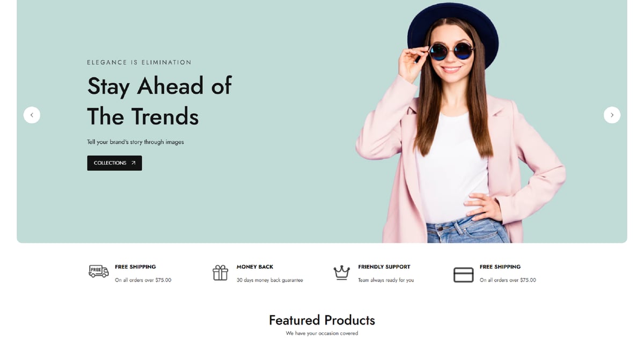The width and height of the screenshot is (644, 338).
Task: Click the crown support icon
Action: pyautogui.click(x=341, y=273)
